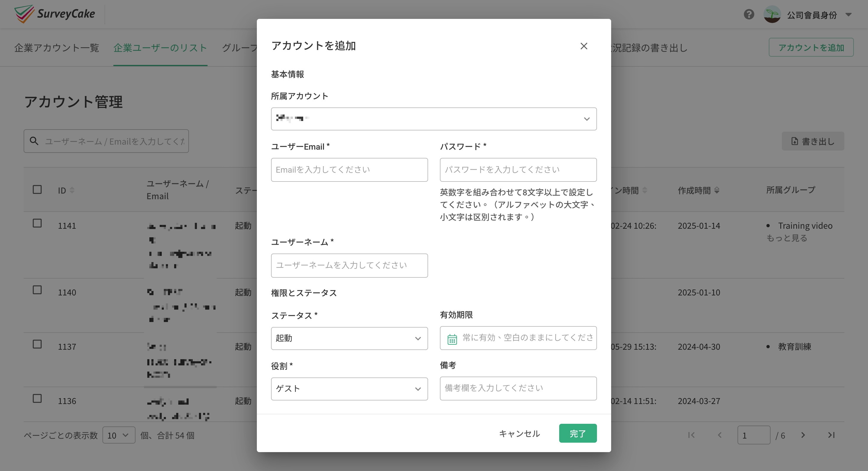Go to next page arrow
The height and width of the screenshot is (471, 868).
pos(803,435)
